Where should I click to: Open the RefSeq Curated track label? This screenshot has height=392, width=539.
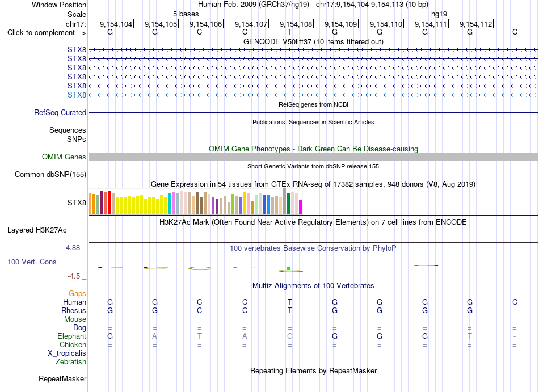click(60, 113)
